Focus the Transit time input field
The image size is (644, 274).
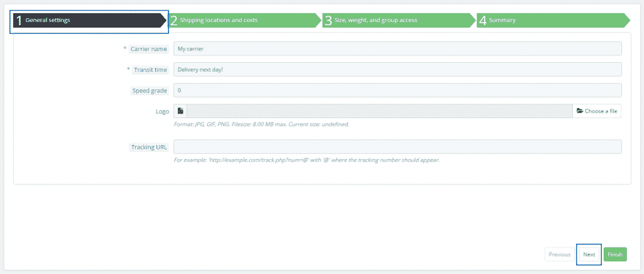[x=397, y=69]
